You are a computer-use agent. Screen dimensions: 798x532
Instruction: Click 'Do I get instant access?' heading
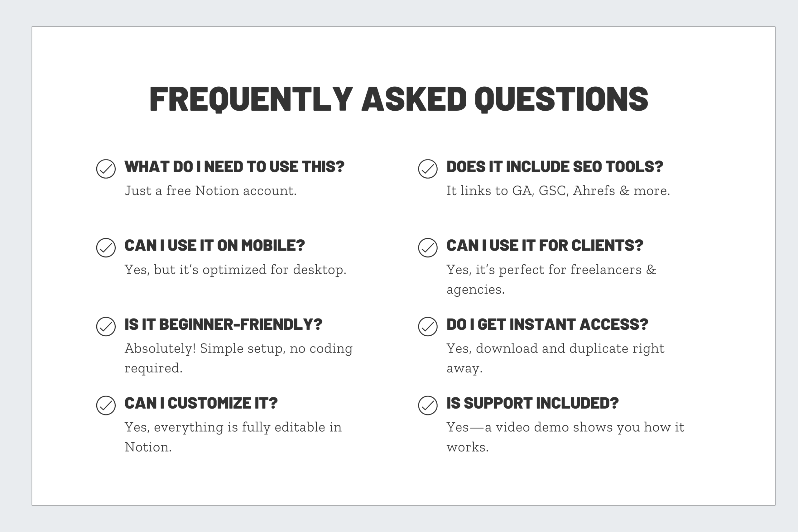point(547,324)
